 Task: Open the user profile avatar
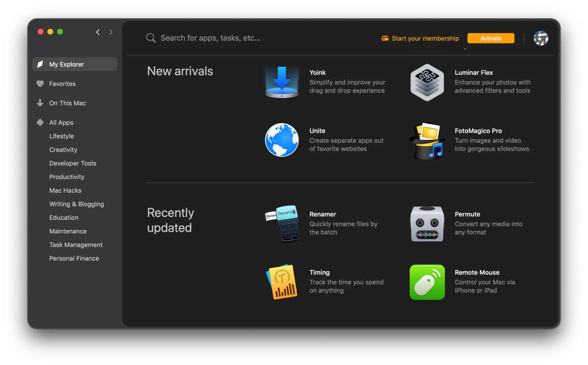541,38
